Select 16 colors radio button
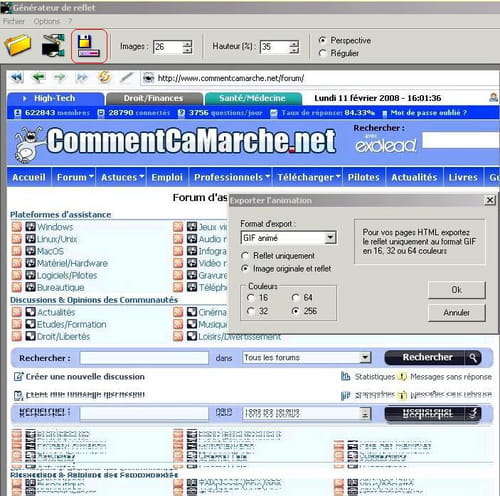Viewport: 500px width, 496px height. (251, 297)
